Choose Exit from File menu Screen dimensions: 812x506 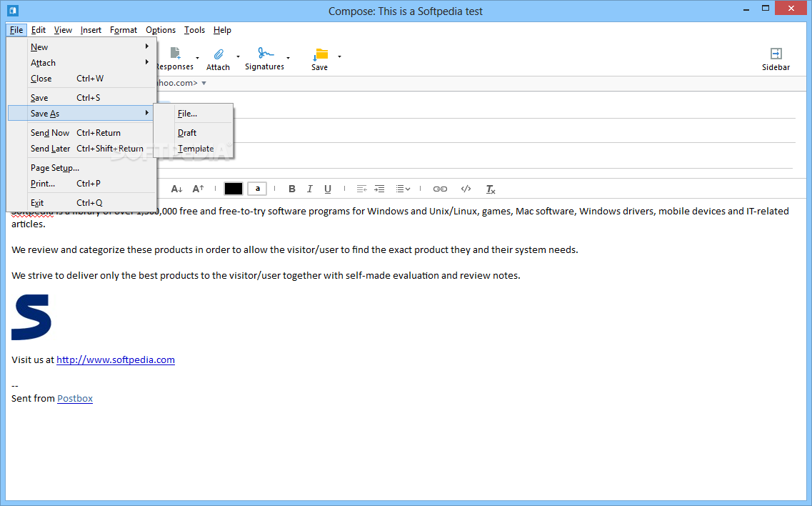click(x=82, y=203)
